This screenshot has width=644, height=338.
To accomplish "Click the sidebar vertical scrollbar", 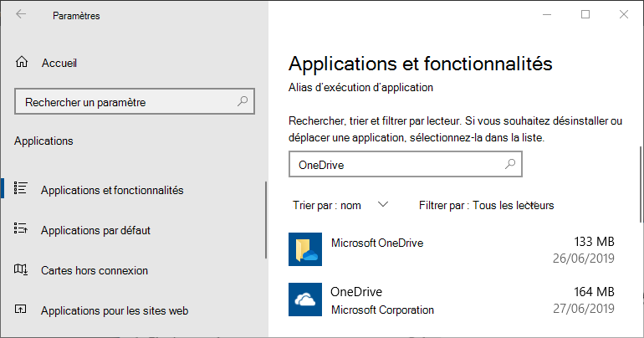I will (266, 220).
